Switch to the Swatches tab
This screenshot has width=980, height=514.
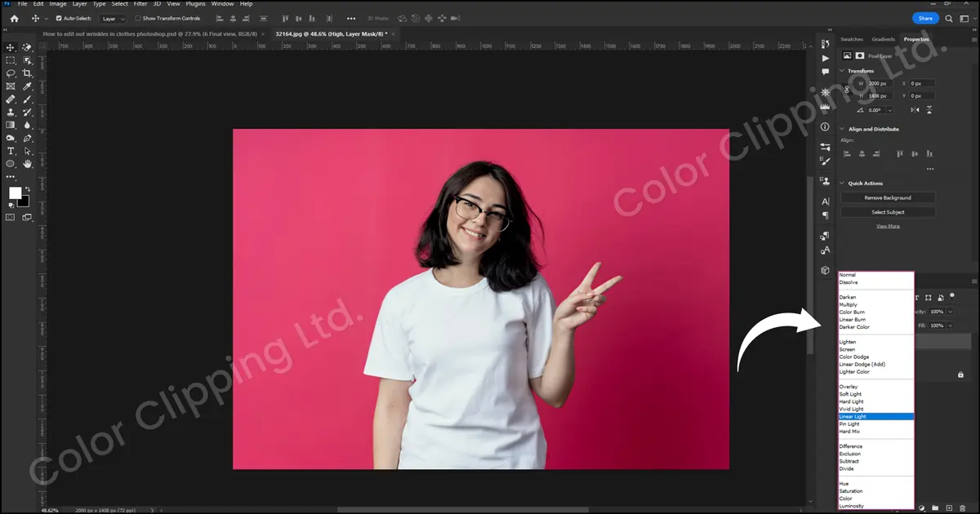[852, 39]
